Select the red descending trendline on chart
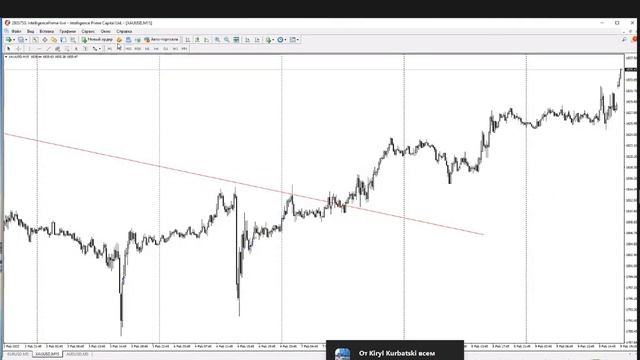This screenshot has height=360, width=640. pos(245,184)
